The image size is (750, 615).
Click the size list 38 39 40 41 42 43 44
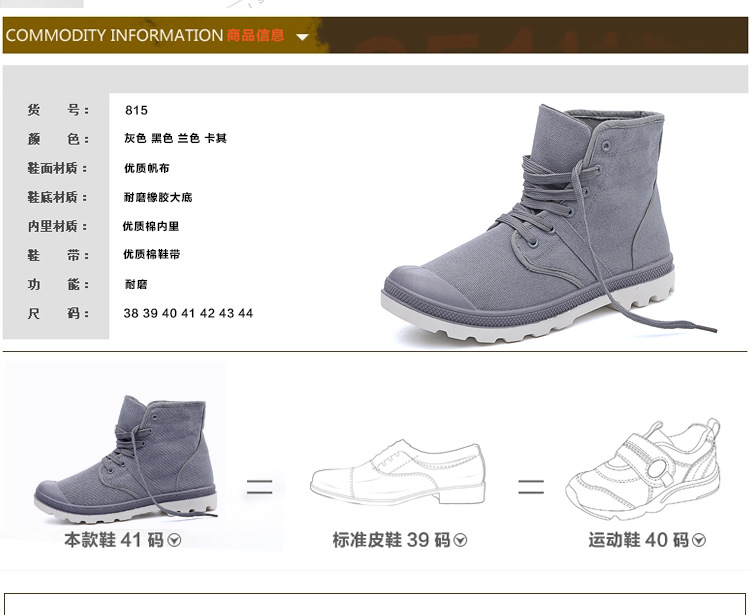click(188, 313)
